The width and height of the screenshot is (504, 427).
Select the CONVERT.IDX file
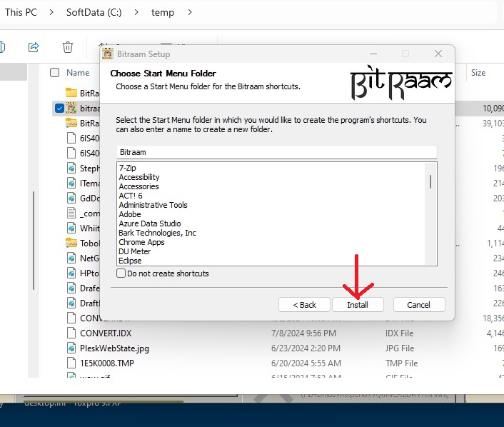click(106, 333)
